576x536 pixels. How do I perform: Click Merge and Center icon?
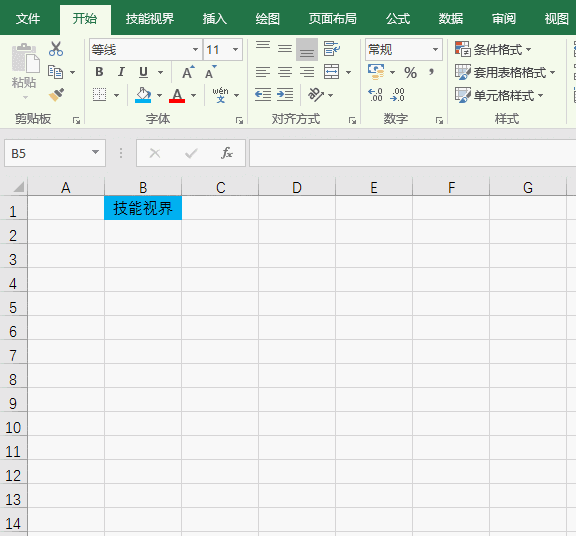[331, 72]
